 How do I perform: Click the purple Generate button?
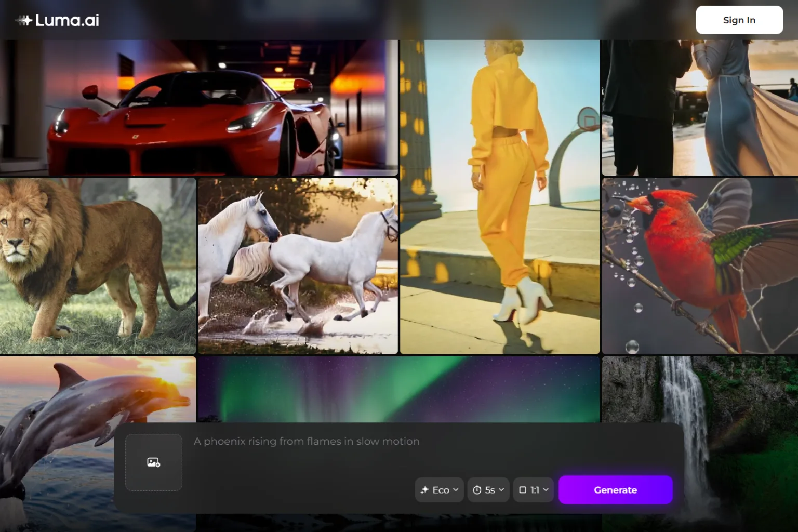(616, 490)
